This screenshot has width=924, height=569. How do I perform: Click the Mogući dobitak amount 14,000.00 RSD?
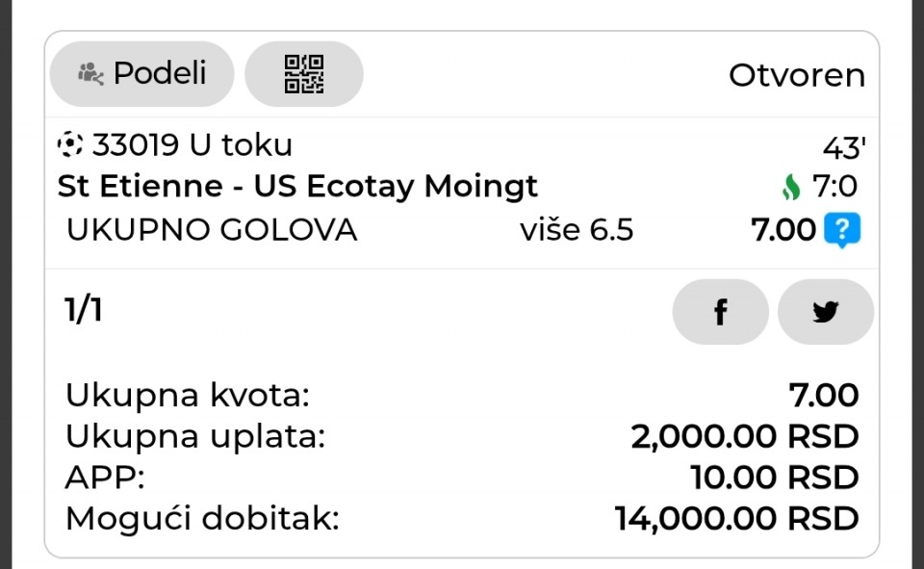[736, 519]
